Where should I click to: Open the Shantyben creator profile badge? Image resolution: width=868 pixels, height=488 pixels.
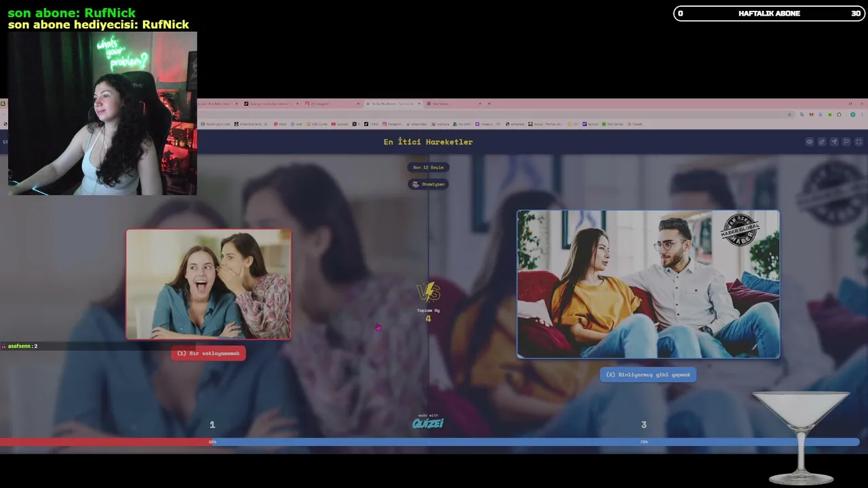pyautogui.click(x=428, y=184)
